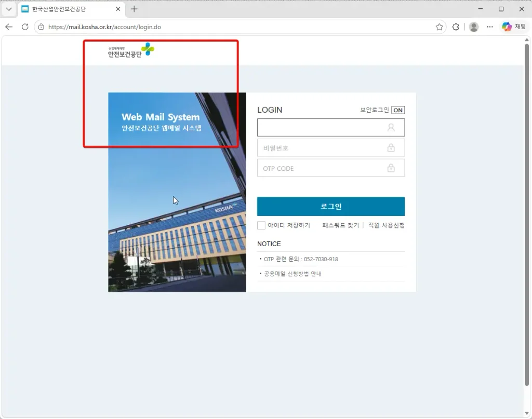
Task: Click the user ID input field
Action: tap(331, 127)
